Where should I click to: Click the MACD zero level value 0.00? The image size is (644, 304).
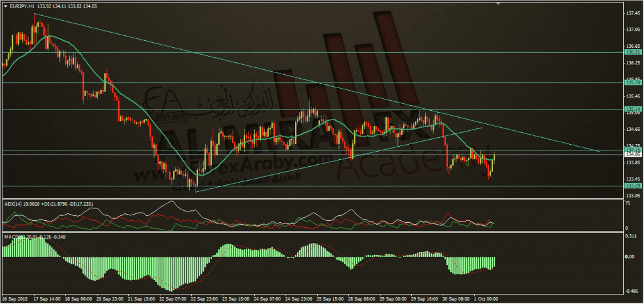pos(631,257)
